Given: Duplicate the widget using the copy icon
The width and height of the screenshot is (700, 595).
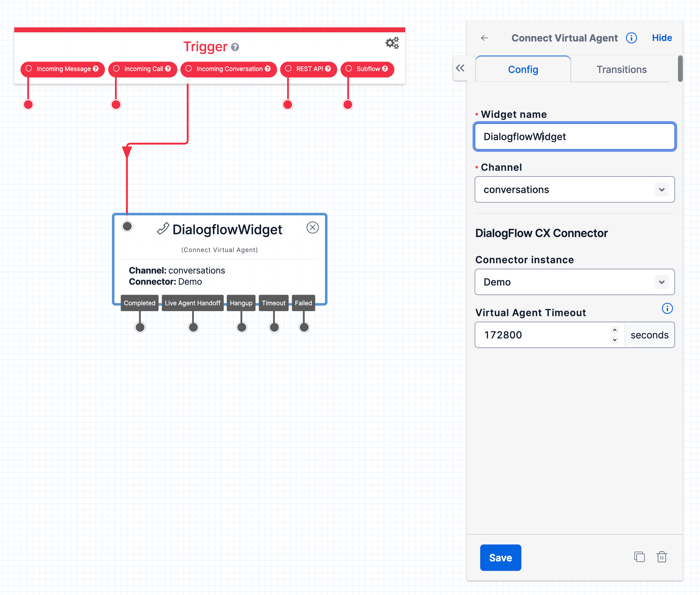Looking at the screenshot, I should tap(639, 557).
